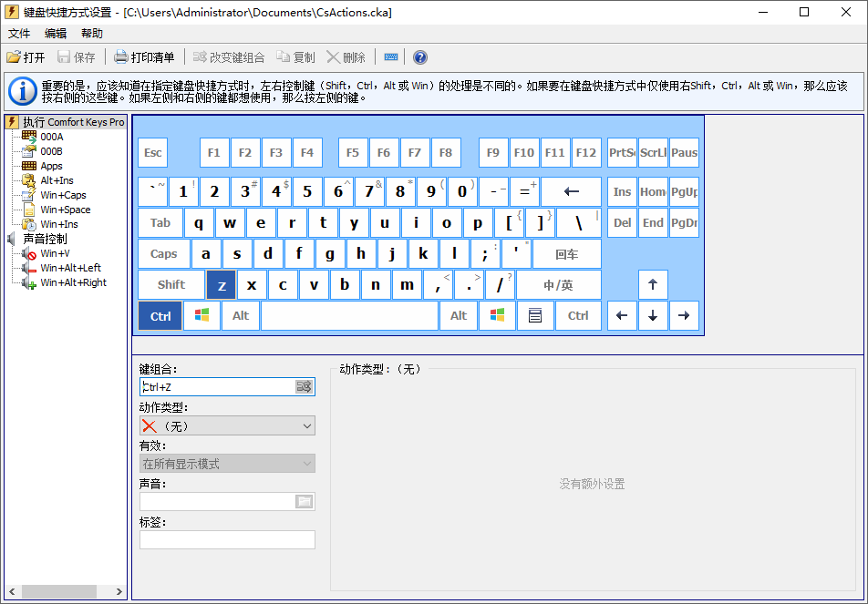Click the Tab key
The width and height of the screenshot is (868, 604).
click(160, 223)
